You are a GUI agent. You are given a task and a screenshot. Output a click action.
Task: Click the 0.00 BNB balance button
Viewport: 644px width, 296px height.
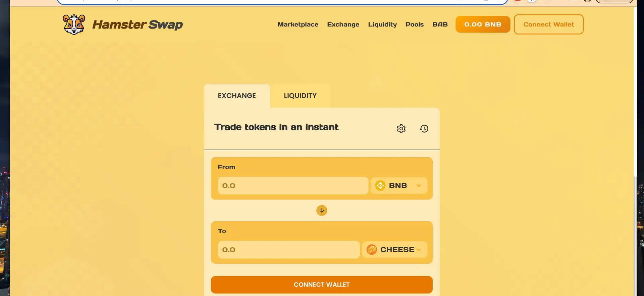(x=483, y=25)
